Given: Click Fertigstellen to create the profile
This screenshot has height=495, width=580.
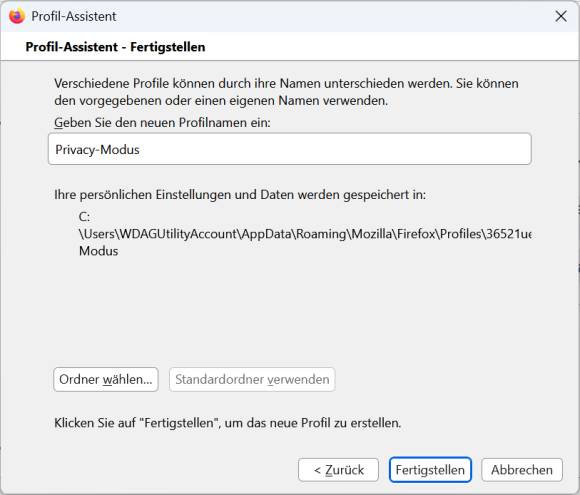Looking at the screenshot, I should point(430,470).
